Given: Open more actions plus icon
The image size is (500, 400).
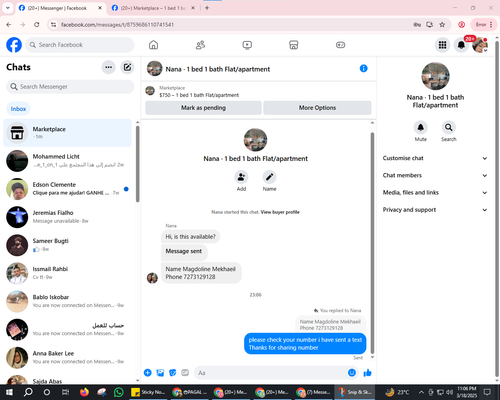Looking at the screenshot, I should coord(148,373).
